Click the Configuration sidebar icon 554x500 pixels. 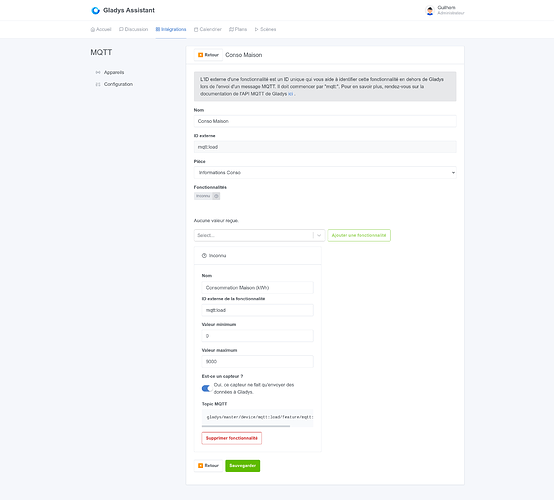tap(98, 84)
